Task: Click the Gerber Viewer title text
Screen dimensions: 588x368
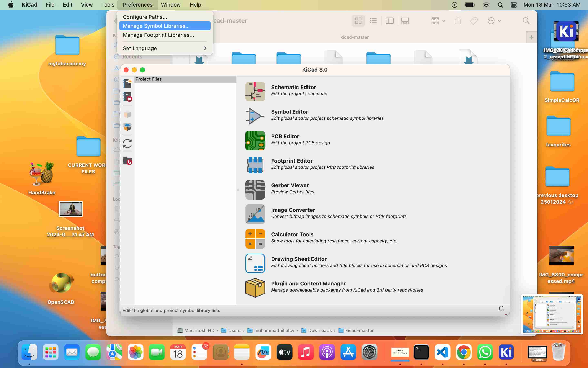Action: coord(290,185)
